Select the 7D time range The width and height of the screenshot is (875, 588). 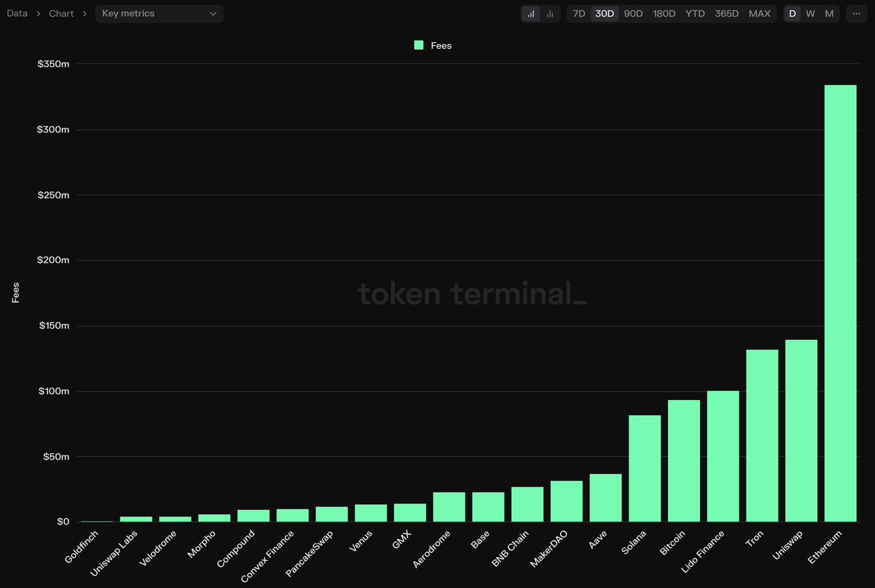point(579,13)
